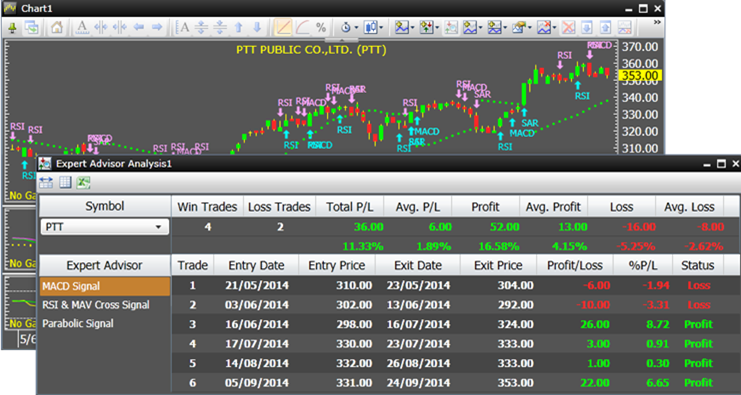Click the greyed red X delete icon
This screenshot has height=395, width=741.
coord(569,27)
